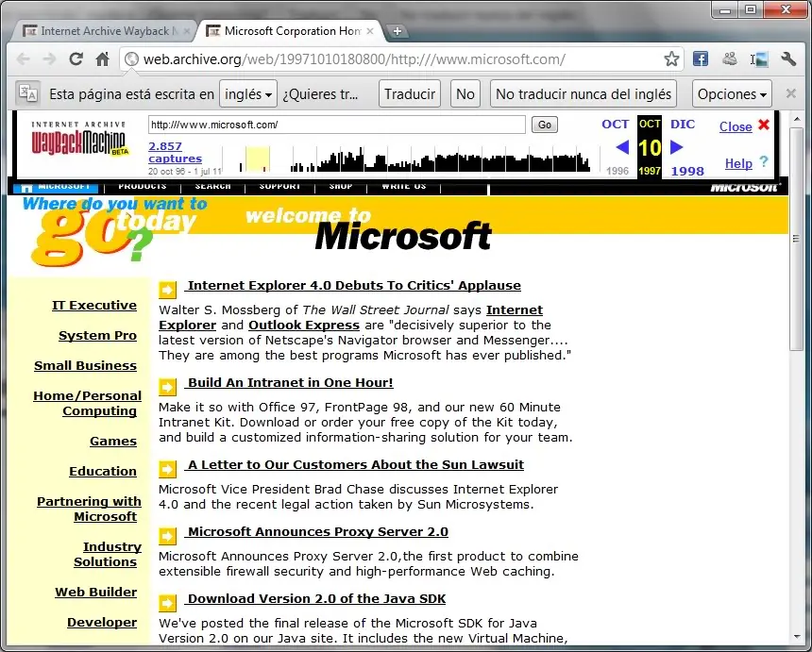
Task: Reload the page
Action: point(76,59)
